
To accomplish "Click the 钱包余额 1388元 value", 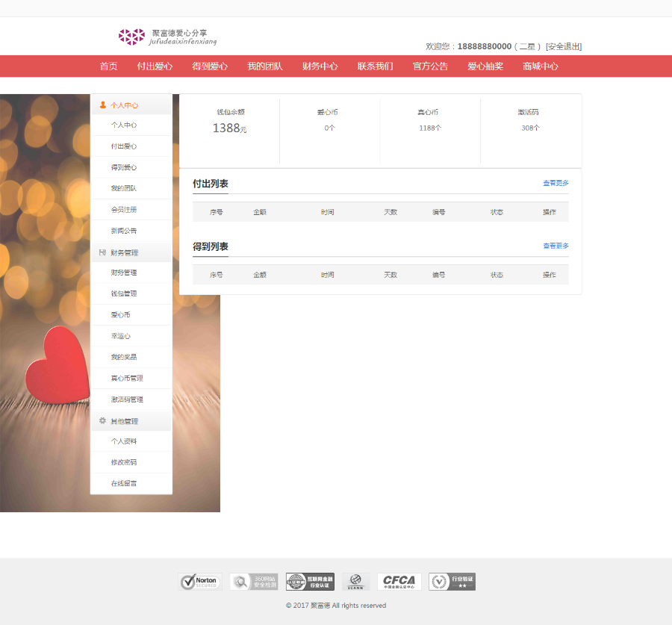I will [230, 128].
